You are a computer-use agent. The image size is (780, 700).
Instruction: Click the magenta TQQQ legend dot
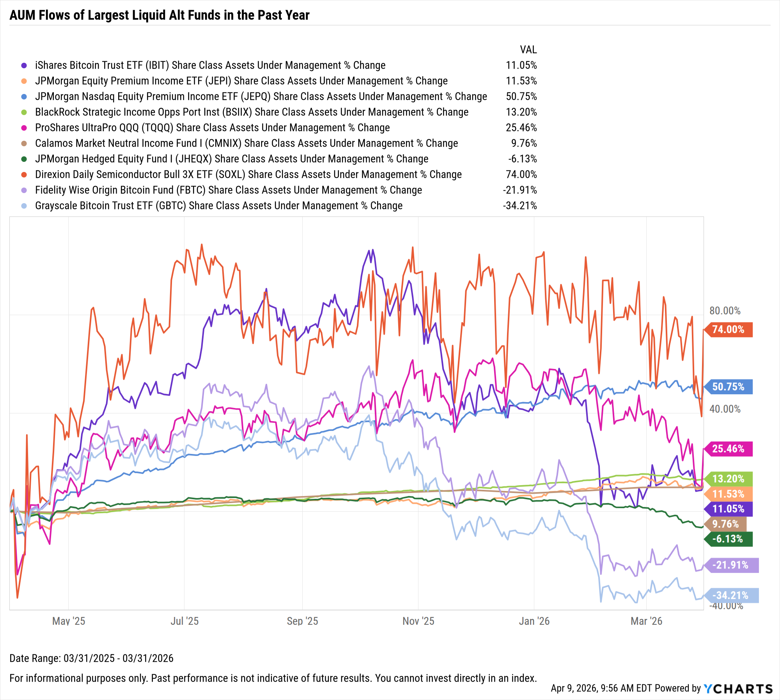pos(24,128)
